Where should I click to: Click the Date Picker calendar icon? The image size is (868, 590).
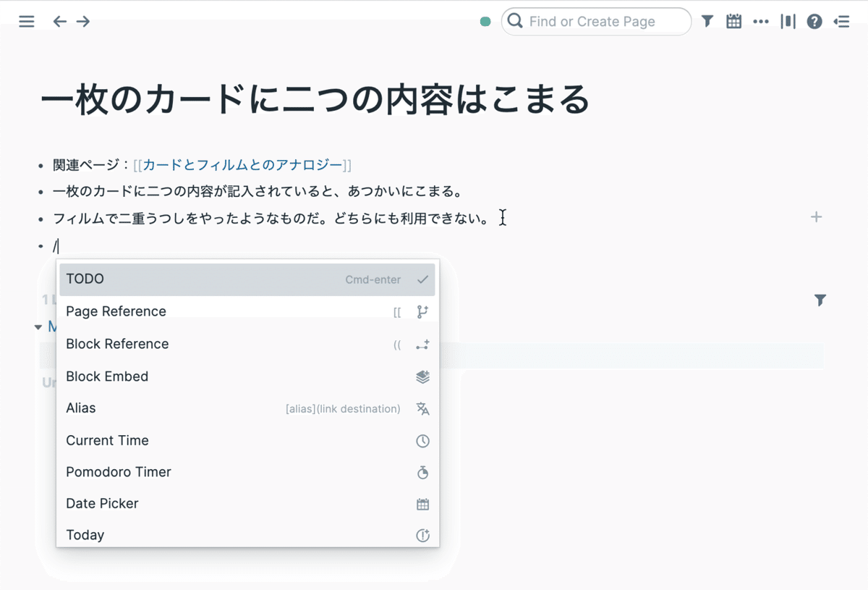[x=423, y=505]
